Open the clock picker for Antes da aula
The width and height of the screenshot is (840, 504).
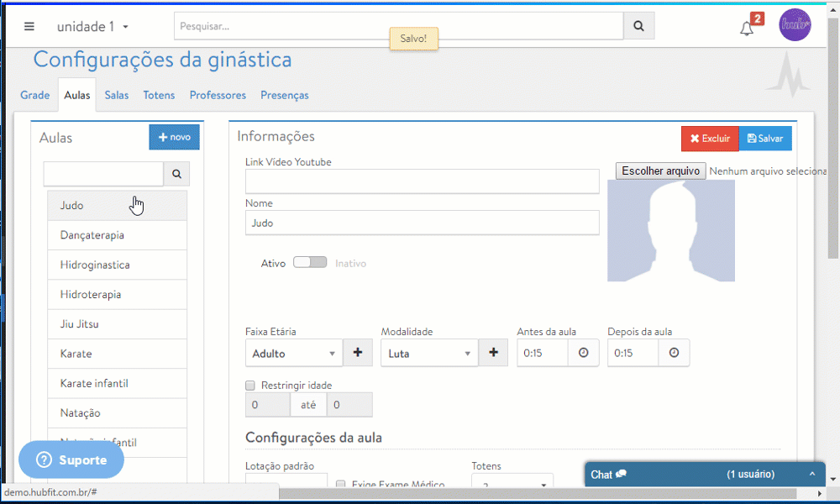tap(583, 353)
